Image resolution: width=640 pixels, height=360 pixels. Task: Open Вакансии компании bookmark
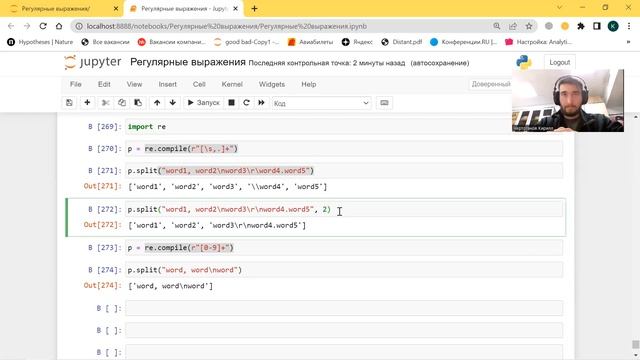pos(172,42)
